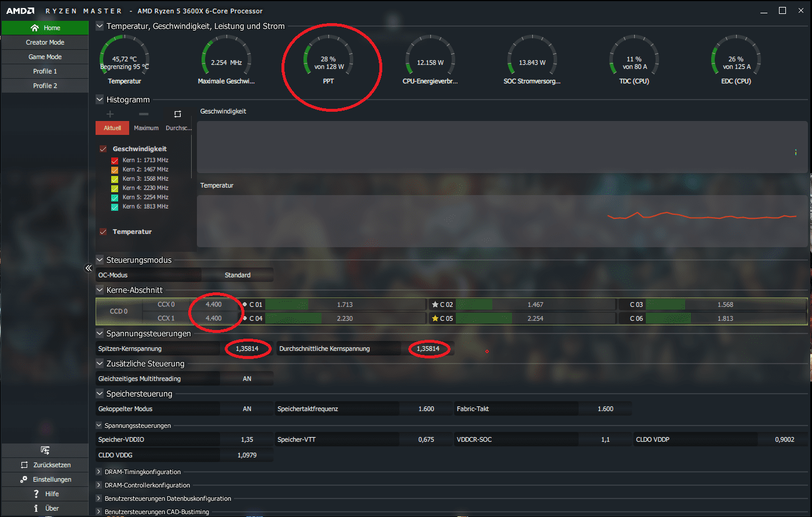
Task: Open Einstellungen via the gears icon
Action: tap(24, 479)
